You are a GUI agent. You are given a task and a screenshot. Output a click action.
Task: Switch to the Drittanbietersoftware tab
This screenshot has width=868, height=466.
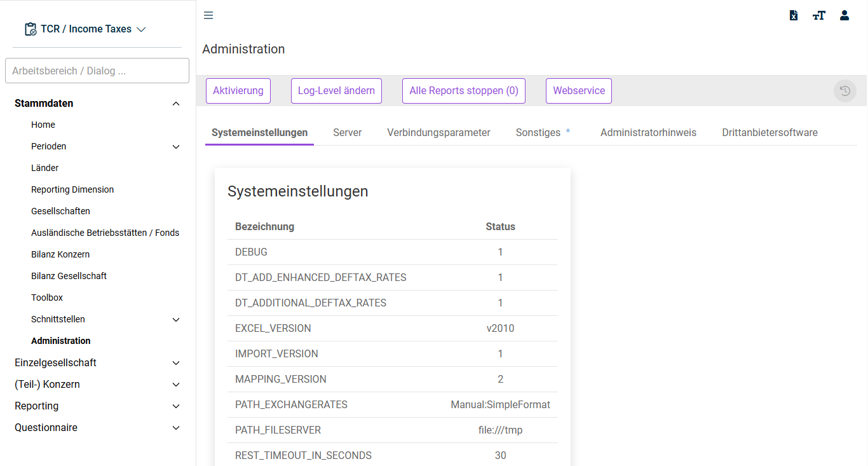click(x=770, y=133)
